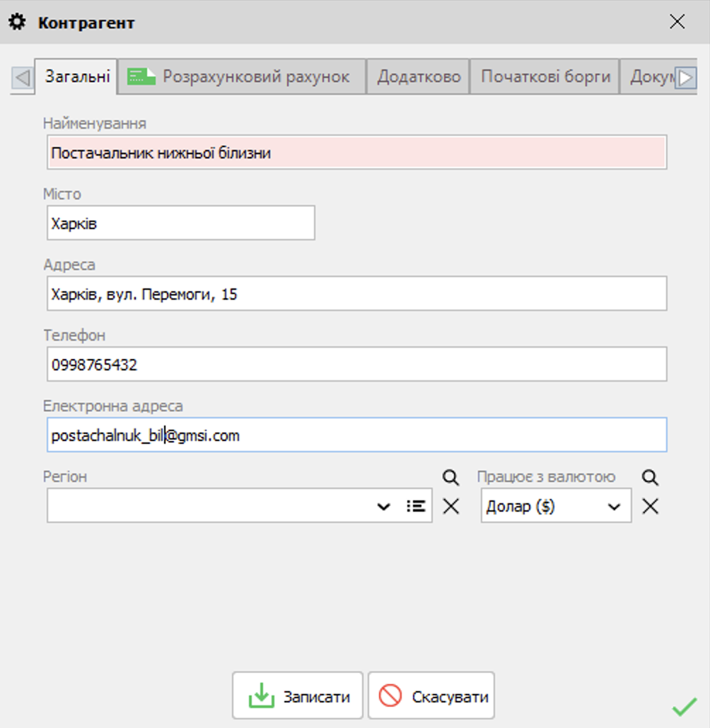Click search icon next to Працює з валютою
Viewport: 710px width, 728px height.
point(650,477)
